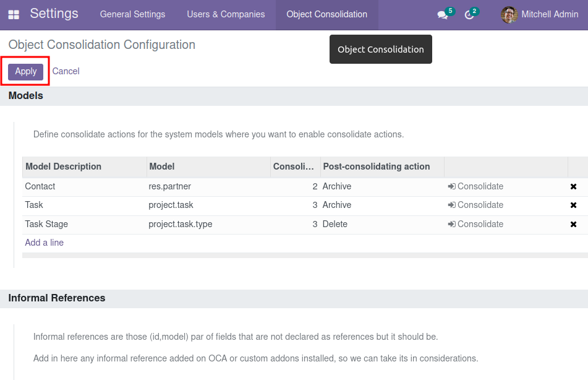588x380 pixels.
Task: Select the Object Consolidation menu tab
Action: [326, 14]
